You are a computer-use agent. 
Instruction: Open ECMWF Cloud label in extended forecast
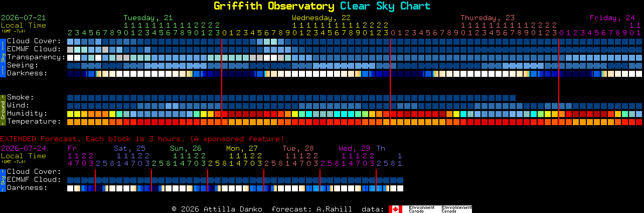[34, 180]
